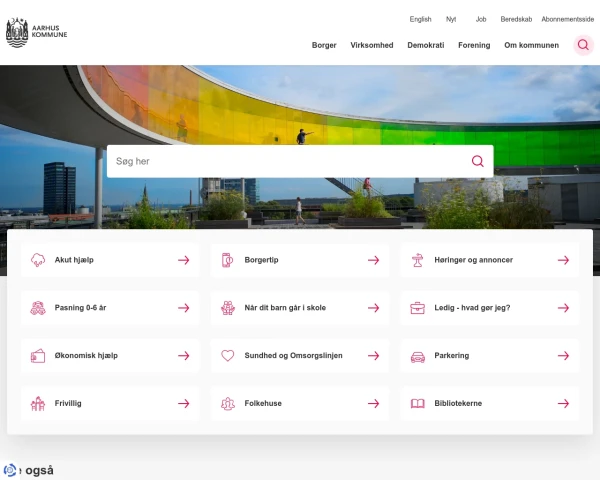Click arrow on the Frivillig card
The image size is (600, 480).
pyautogui.click(x=184, y=403)
